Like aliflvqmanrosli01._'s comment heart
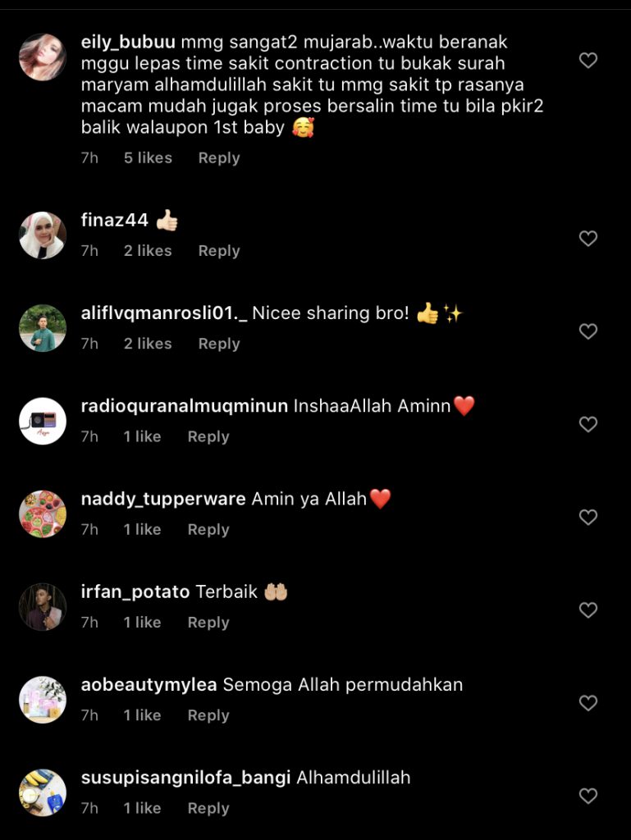Viewport: 631px width, 840px height. point(588,331)
